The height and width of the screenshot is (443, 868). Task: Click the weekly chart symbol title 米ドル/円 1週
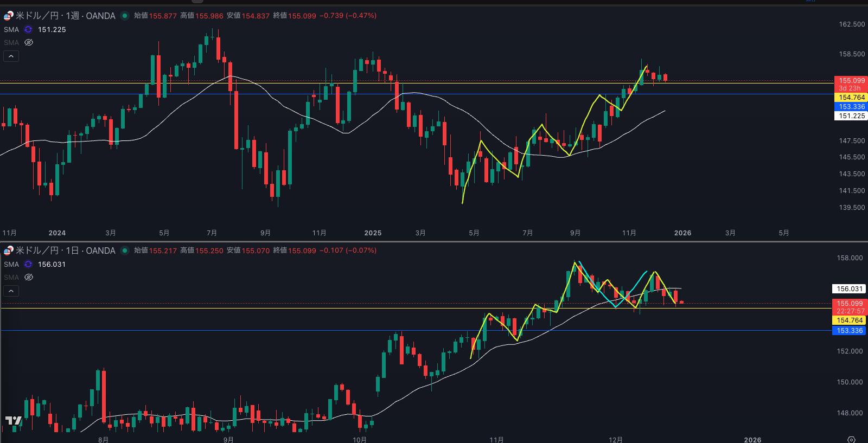(65, 16)
